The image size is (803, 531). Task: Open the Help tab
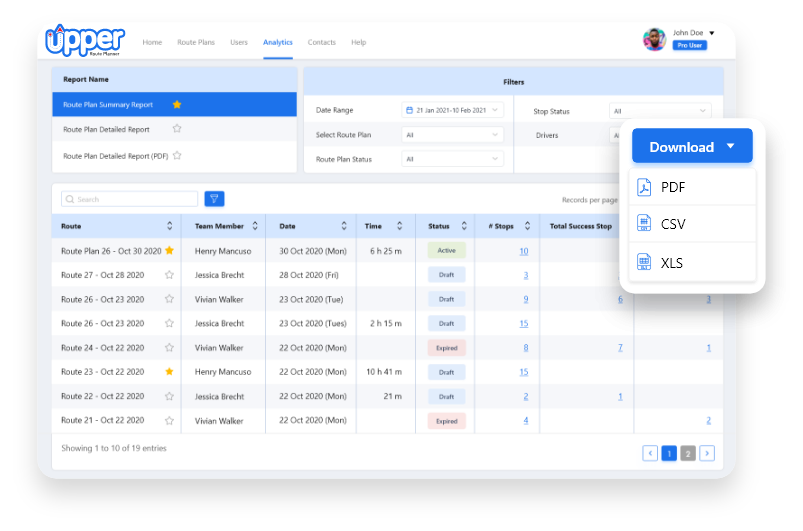click(x=358, y=43)
